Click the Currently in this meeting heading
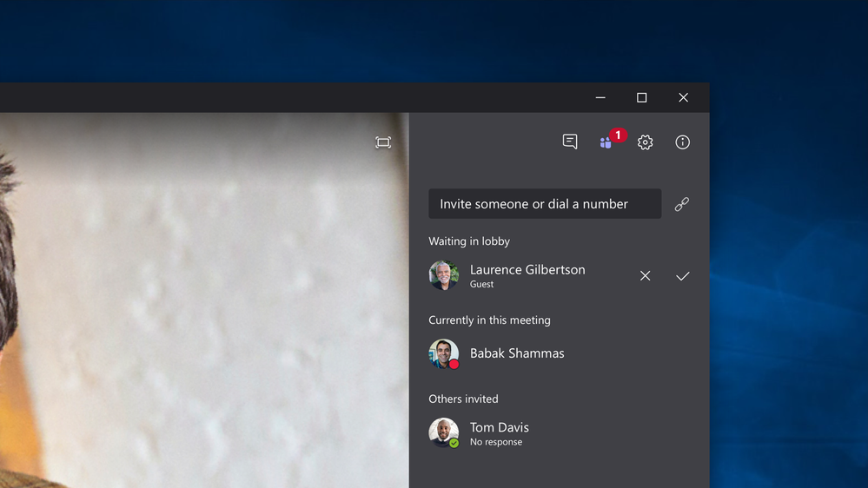 [x=489, y=320]
